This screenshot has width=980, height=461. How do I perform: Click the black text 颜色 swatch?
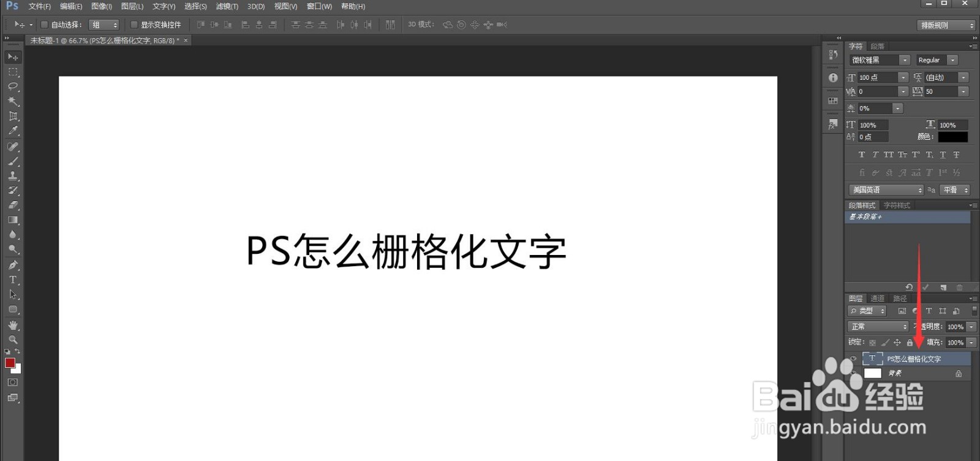pyautogui.click(x=953, y=137)
